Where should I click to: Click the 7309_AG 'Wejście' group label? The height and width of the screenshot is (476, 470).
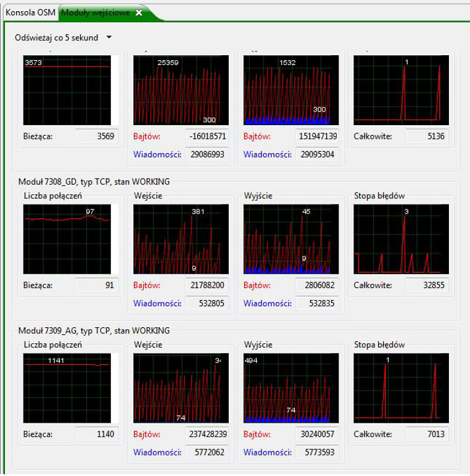coord(148,345)
